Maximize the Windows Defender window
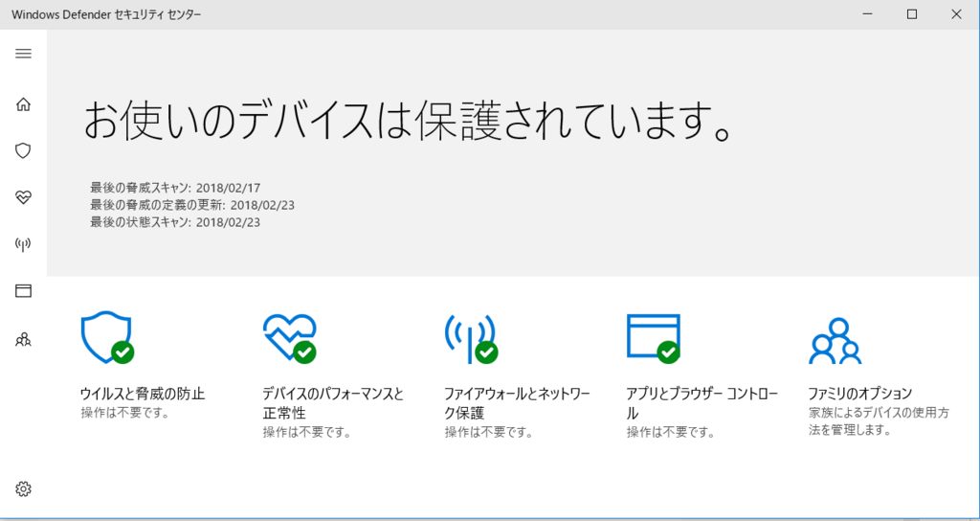The height and width of the screenshot is (521, 980). tap(912, 14)
